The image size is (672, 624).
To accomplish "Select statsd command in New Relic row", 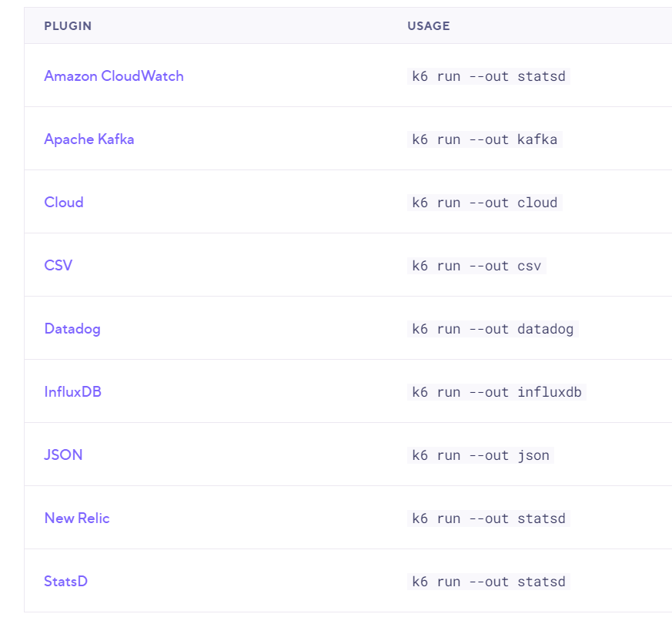I will coord(489,518).
